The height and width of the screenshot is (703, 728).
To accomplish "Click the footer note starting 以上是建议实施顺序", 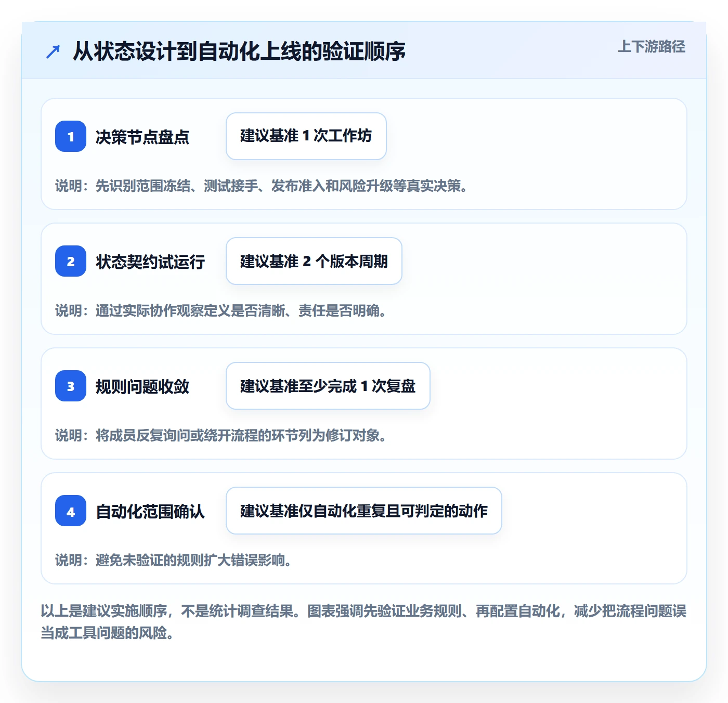I will pyautogui.click(x=364, y=621).
